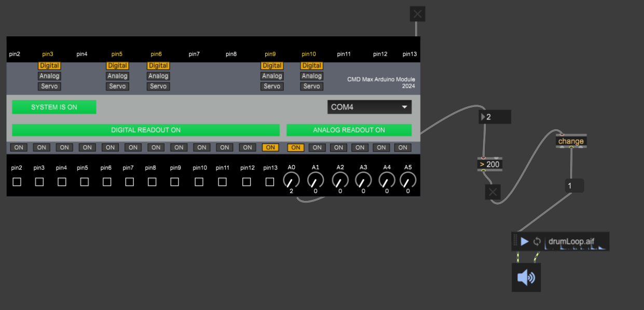The width and height of the screenshot is (644, 310).
Task: Set pin6 to Servo mode
Action: click(x=158, y=86)
